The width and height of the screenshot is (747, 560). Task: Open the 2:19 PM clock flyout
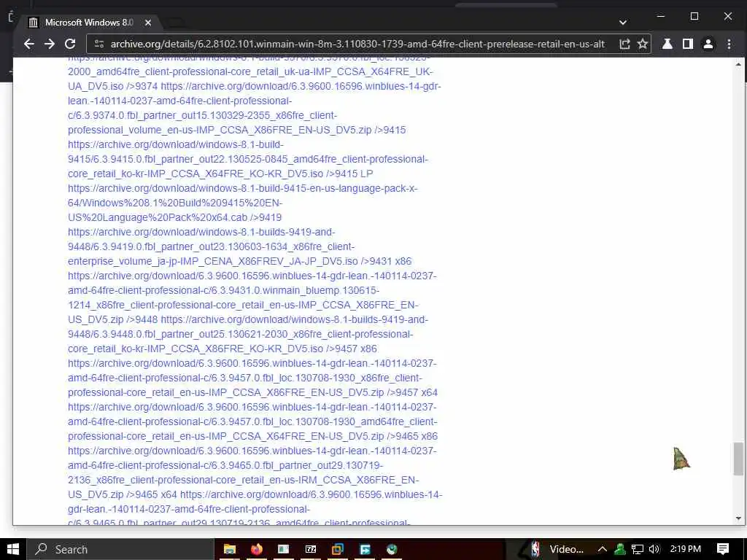coord(686,549)
